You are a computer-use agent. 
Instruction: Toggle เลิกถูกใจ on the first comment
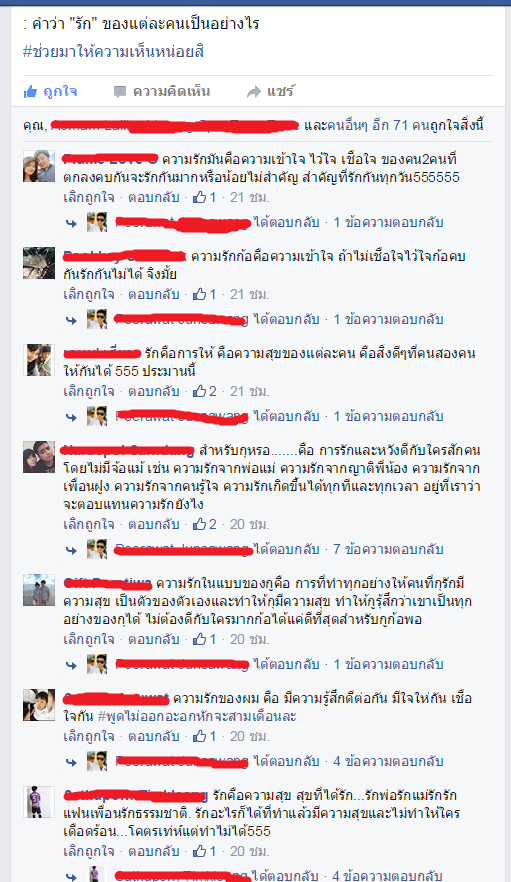click(x=89, y=197)
